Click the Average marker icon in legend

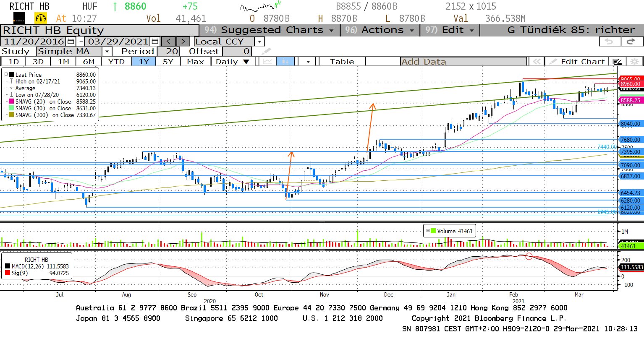12,88
